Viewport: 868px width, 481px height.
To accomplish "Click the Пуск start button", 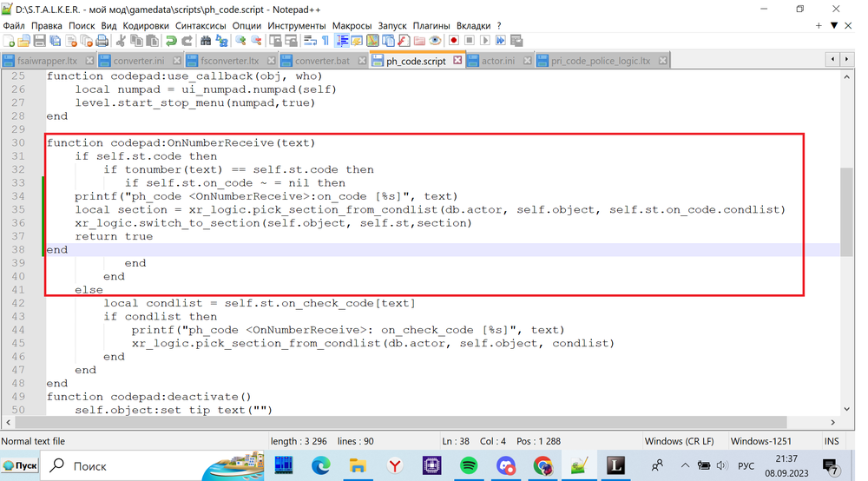I will [x=20, y=466].
